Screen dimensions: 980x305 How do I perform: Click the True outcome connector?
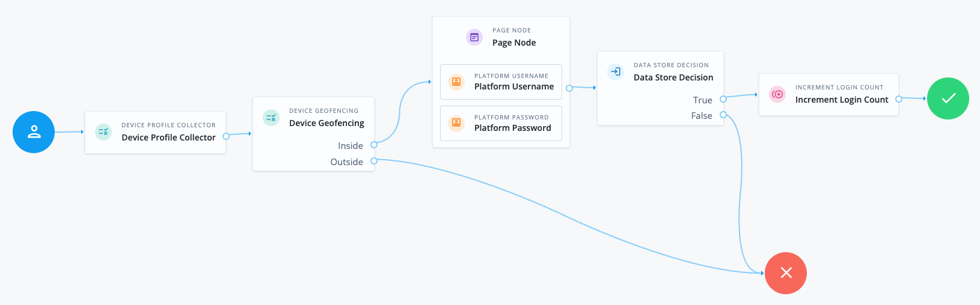tap(723, 99)
